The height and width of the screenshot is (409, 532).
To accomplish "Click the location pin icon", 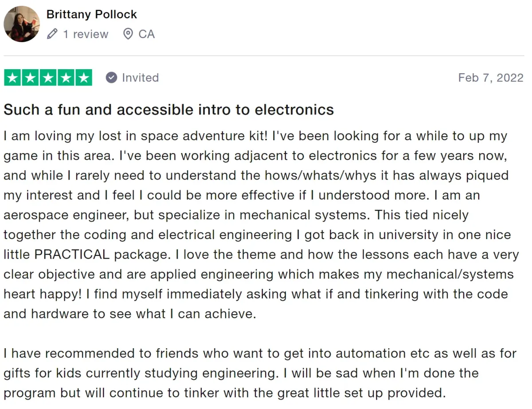I will click(x=128, y=34).
